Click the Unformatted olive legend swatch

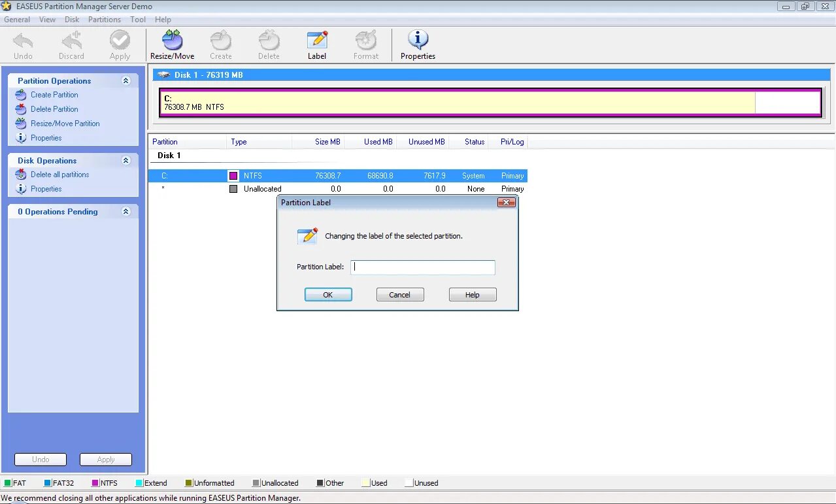[189, 483]
